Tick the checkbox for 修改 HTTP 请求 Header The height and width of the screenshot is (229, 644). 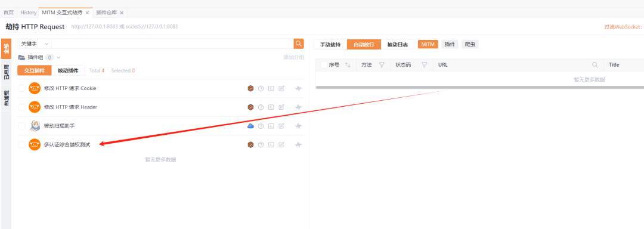pos(22,107)
